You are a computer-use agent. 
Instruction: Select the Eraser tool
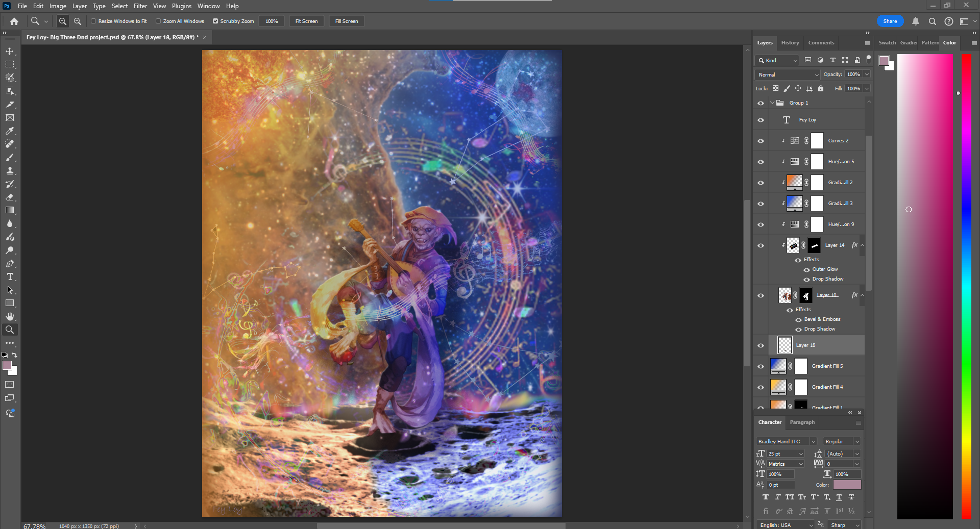point(10,197)
